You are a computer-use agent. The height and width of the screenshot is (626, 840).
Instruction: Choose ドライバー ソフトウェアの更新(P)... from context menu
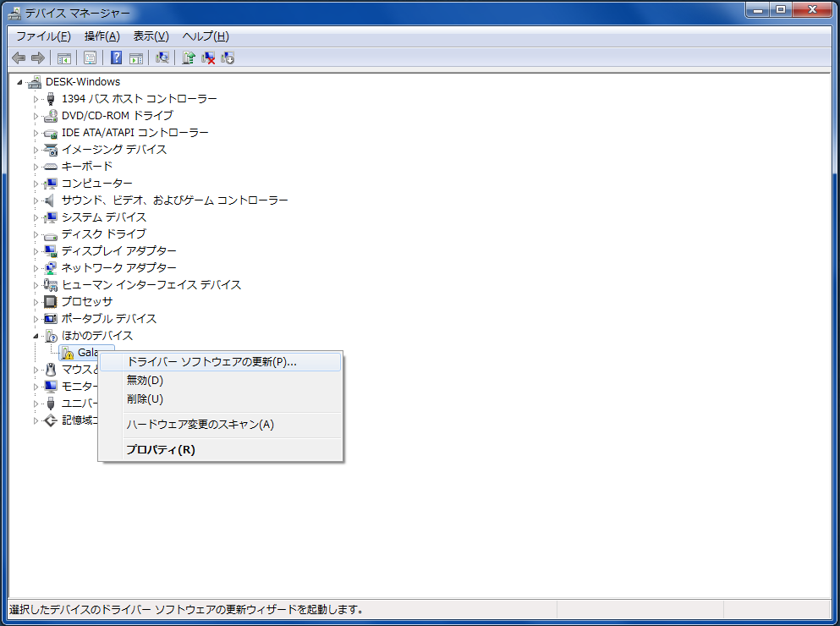(220, 362)
